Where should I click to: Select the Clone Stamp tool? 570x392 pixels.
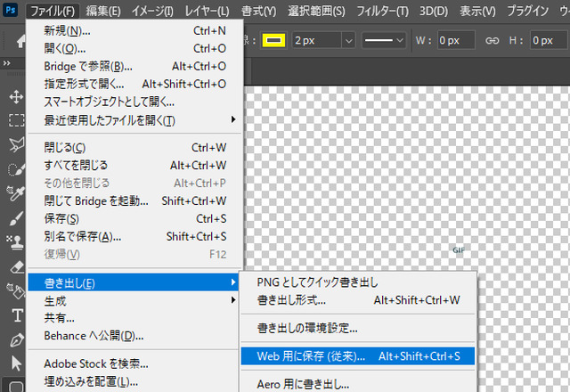(15, 242)
